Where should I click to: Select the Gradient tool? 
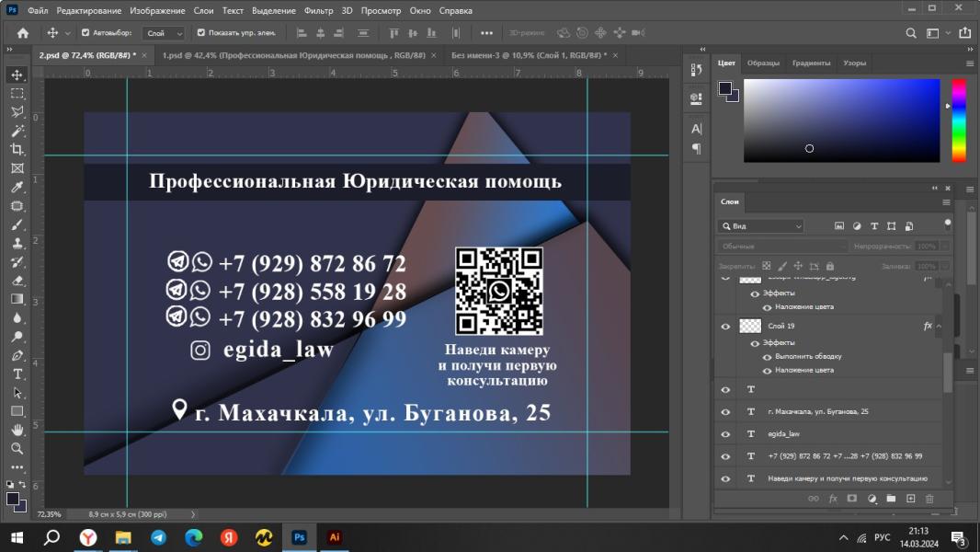17,299
